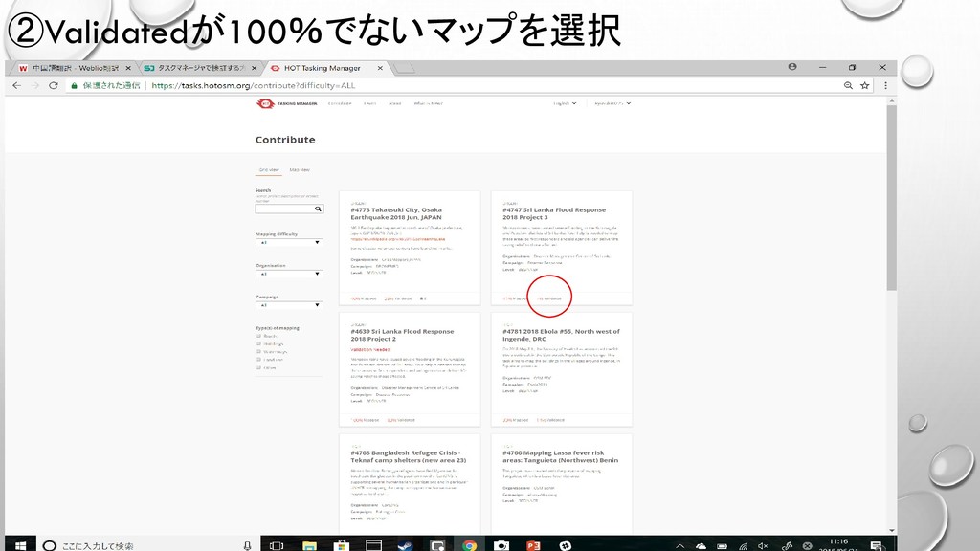Click the HOT Tasking Manager logo

click(286, 103)
